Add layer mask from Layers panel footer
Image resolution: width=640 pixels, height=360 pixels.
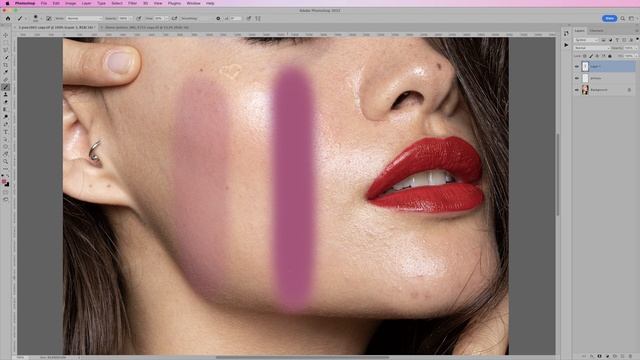(599, 356)
